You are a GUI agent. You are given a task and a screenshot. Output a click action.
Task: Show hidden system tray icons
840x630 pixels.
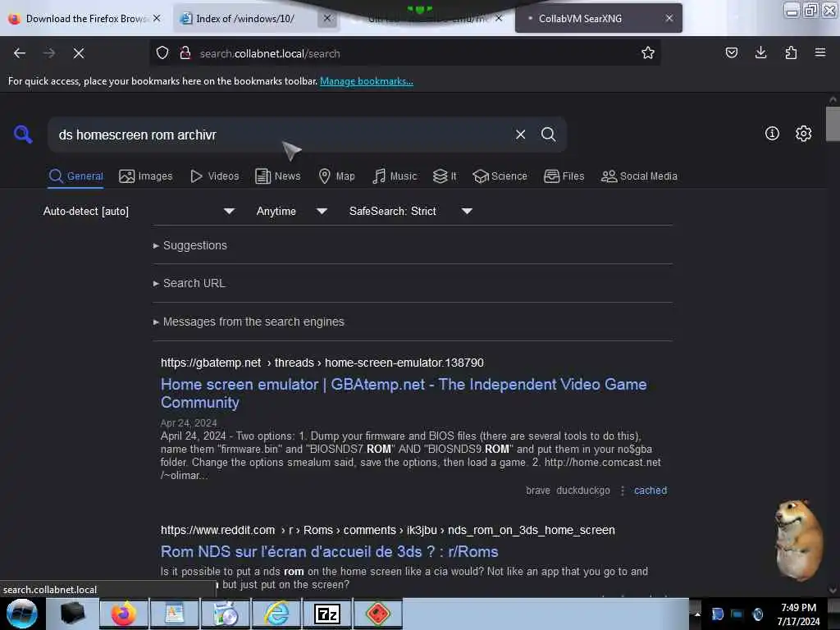pyautogui.click(x=697, y=614)
